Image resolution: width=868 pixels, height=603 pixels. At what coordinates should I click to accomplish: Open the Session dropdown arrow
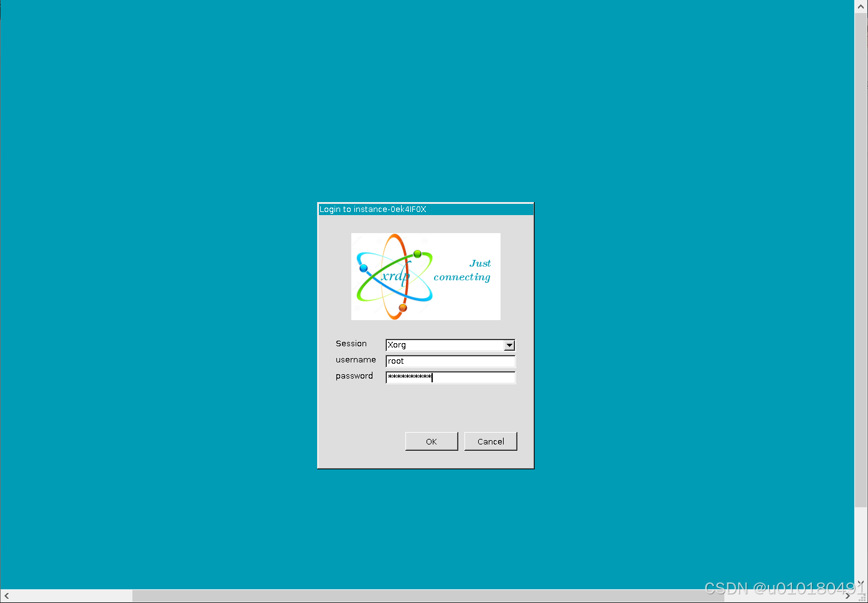(x=509, y=345)
